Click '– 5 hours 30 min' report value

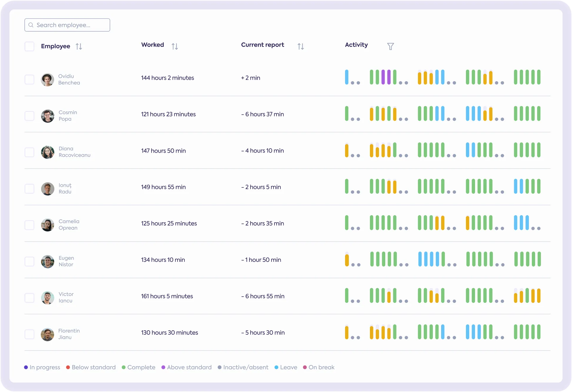[x=263, y=333]
